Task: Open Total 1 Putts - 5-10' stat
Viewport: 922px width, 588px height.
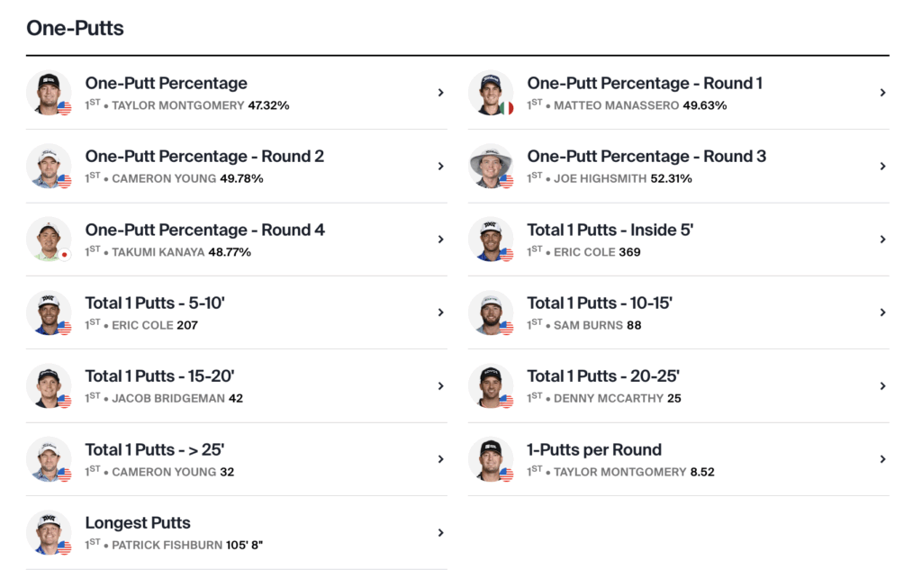Action: pos(155,303)
